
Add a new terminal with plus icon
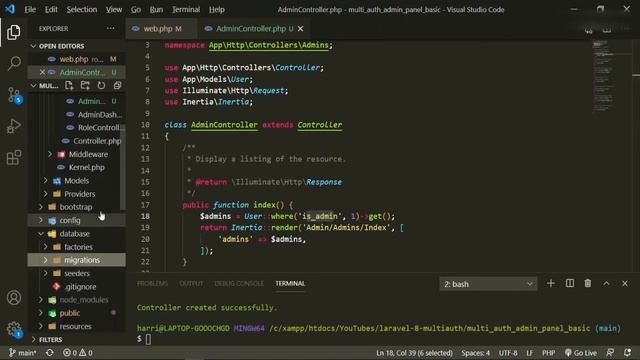[551, 283]
